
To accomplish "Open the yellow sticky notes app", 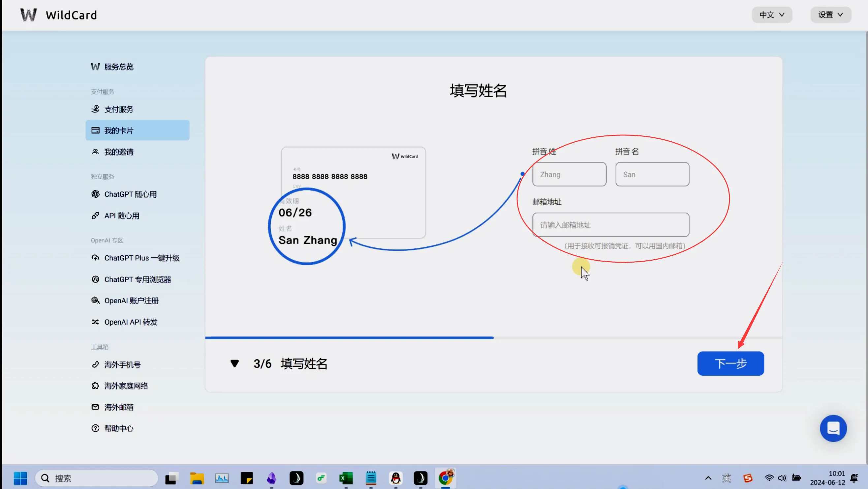I will 247,478.
